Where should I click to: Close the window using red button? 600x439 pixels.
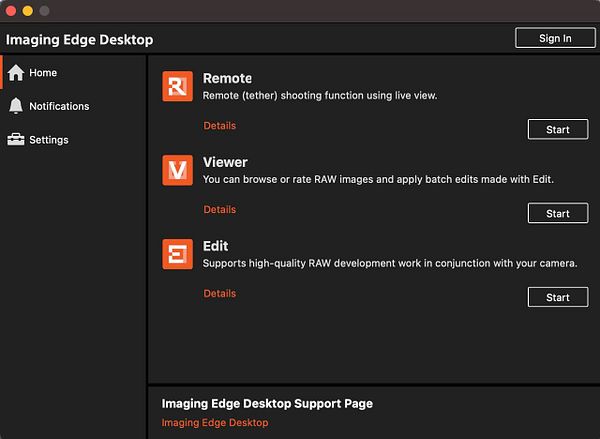(11, 10)
